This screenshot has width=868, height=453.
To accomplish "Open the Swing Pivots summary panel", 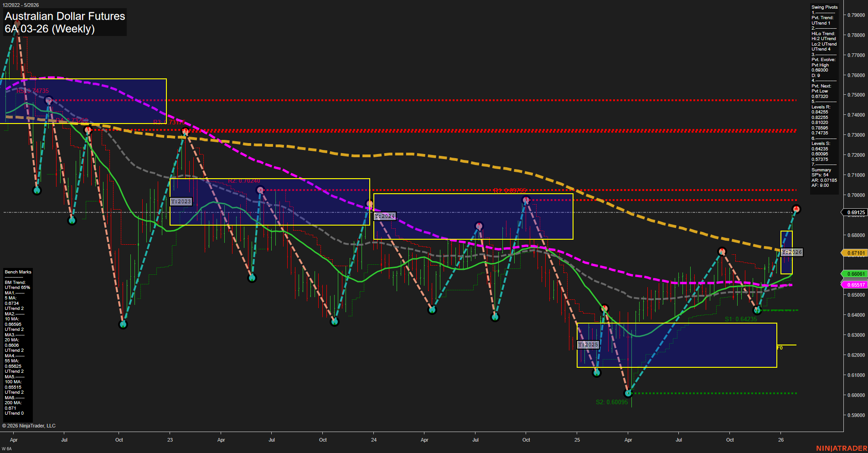I will 824,7.
